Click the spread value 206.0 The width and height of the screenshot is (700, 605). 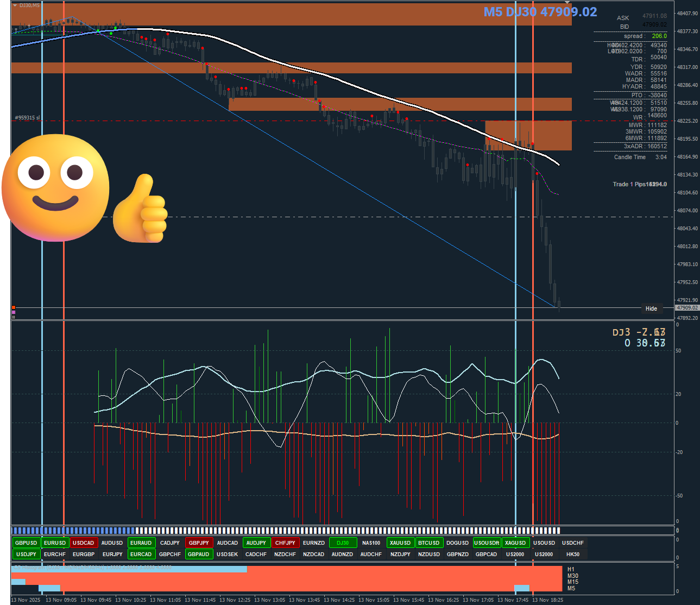659,36
